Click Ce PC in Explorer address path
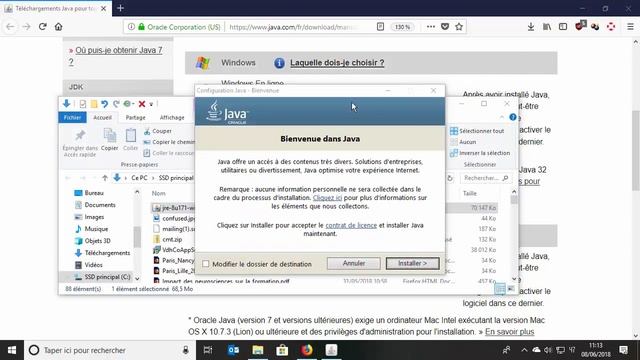This screenshot has height=360, width=640. coord(139,178)
